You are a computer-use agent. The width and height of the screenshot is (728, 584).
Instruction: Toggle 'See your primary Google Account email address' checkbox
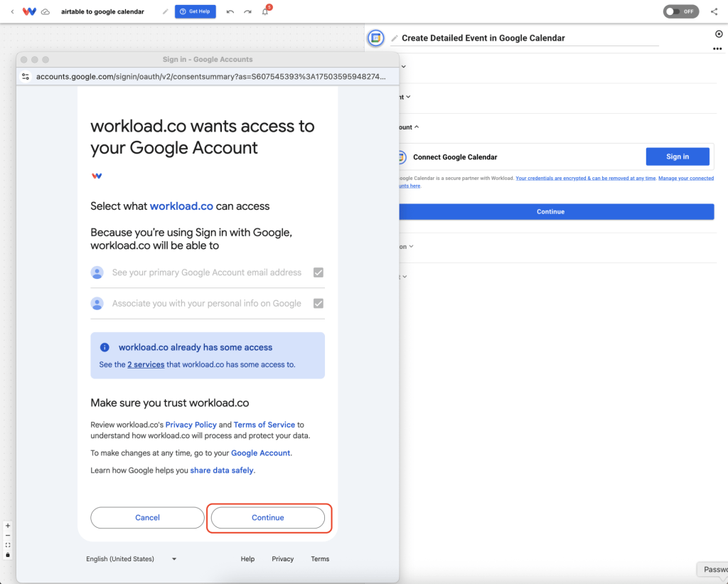(x=318, y=272)
